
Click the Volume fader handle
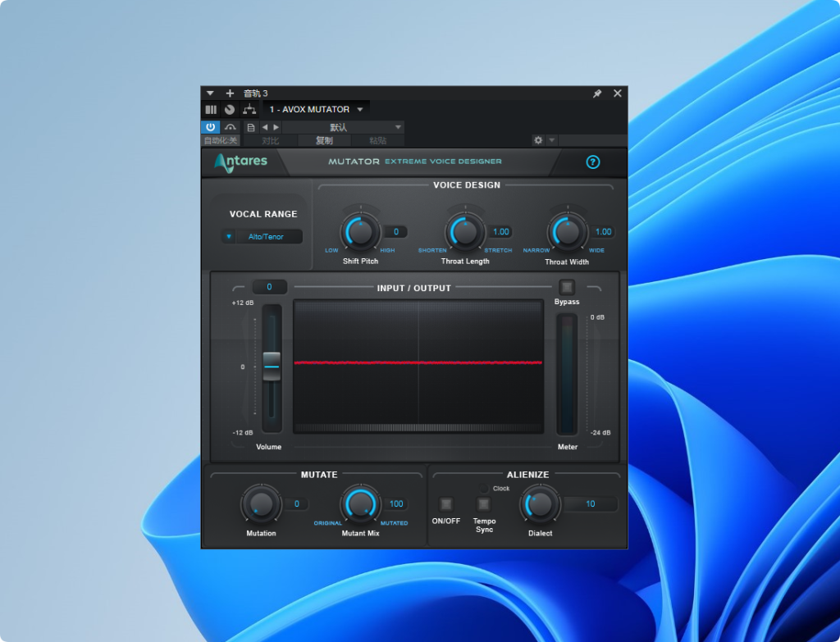pyautogui.click(x=272, y=367)
